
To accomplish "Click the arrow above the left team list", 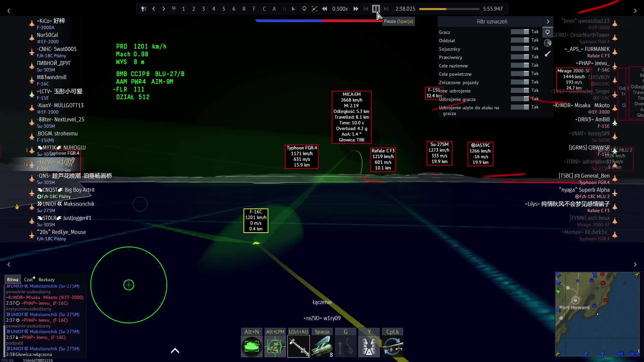I will 9,11.
